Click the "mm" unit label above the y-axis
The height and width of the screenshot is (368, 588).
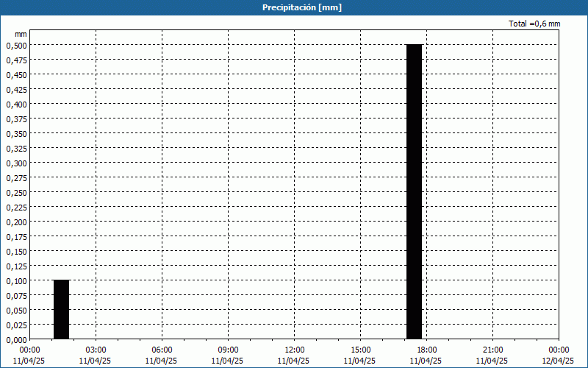coord(21,34)
